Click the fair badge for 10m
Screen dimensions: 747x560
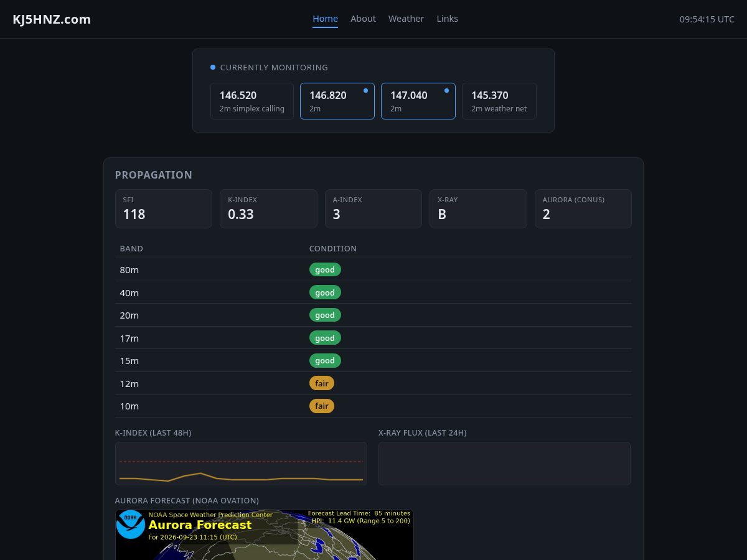(x=322, y=406)
